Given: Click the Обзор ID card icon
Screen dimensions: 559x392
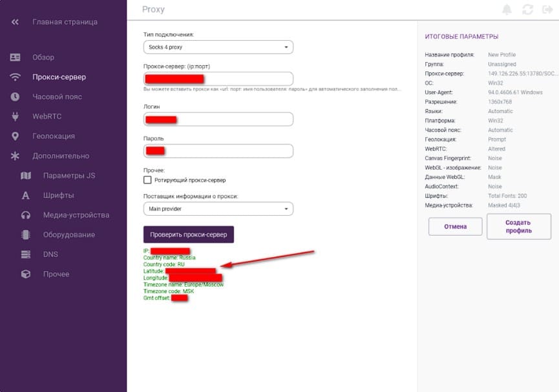Looking at the screenshot, I should click(16, 57).
